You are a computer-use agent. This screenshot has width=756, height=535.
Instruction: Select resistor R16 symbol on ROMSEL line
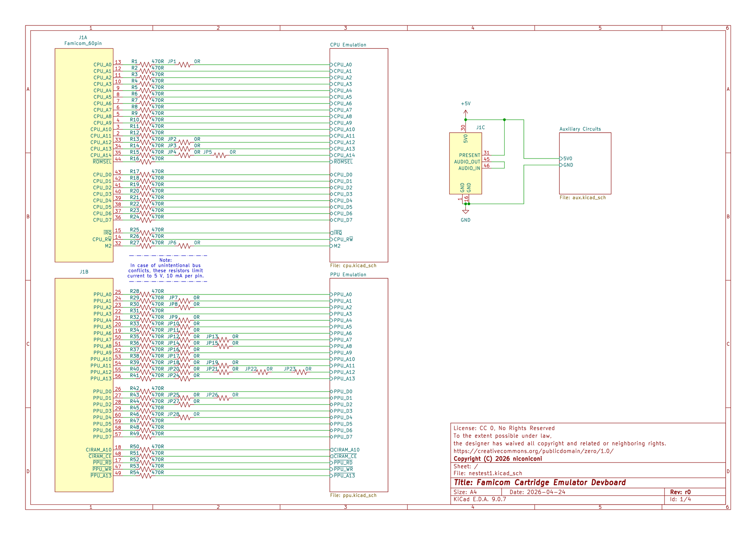tap(146, 162)
